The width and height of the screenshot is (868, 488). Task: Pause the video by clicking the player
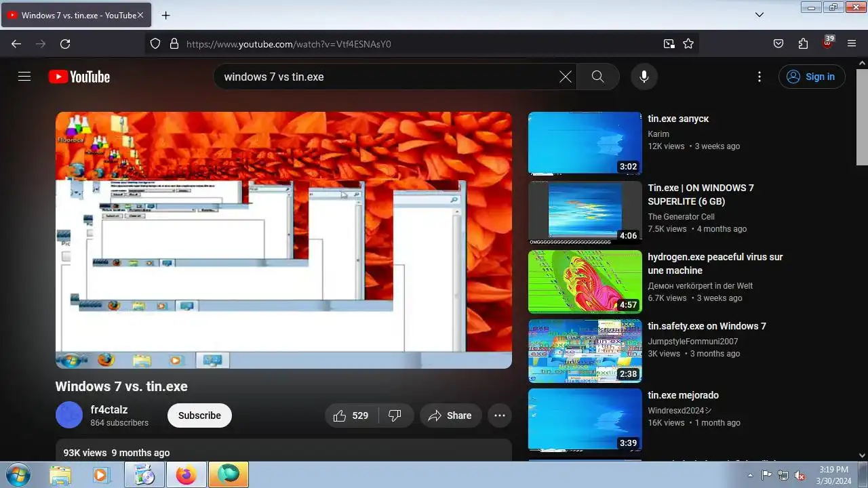tap(283, 240)
